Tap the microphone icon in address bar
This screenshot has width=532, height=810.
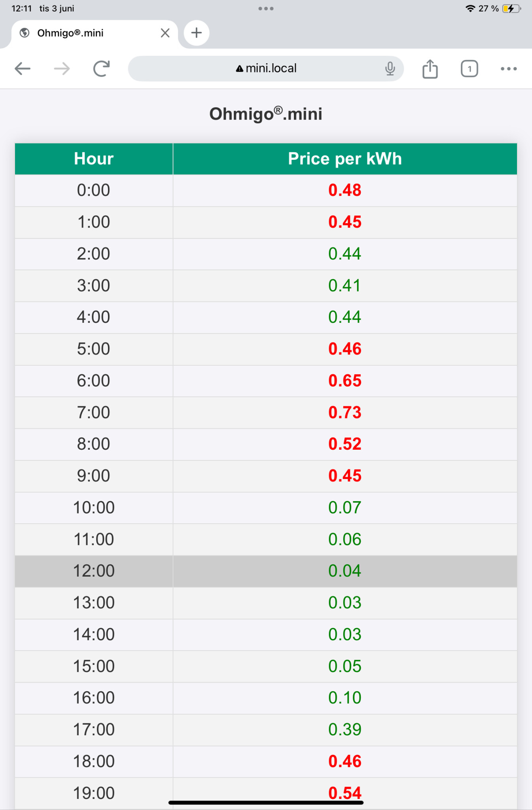coord(390,68)
